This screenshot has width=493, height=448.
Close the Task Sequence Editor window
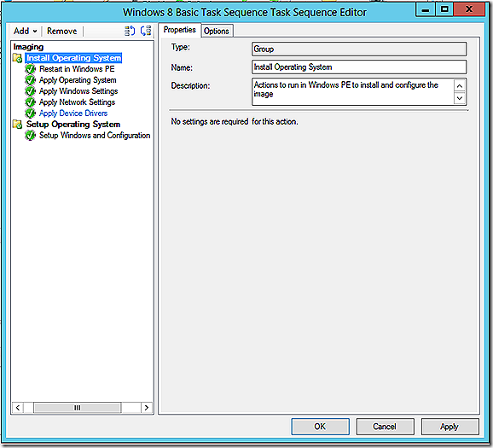coord(469,9)
